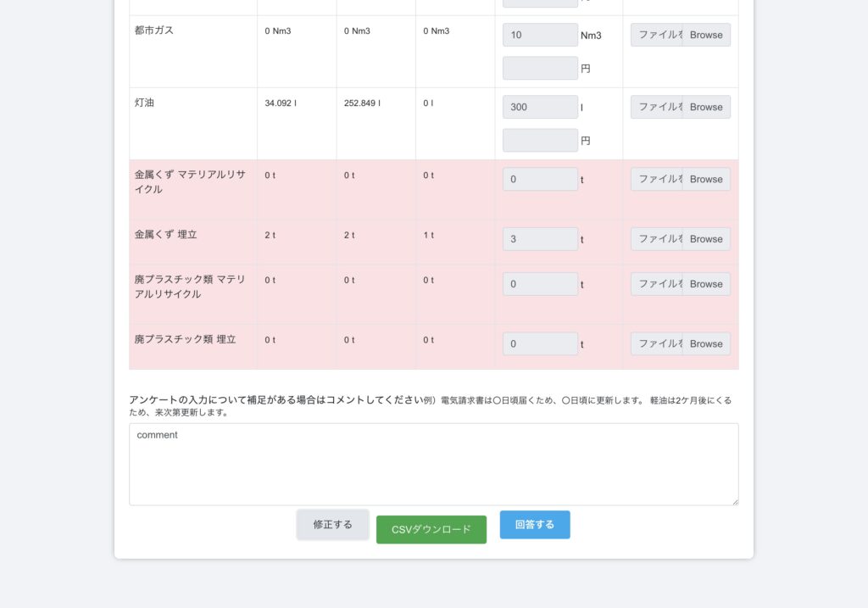The image size is (868, 608).
Task: Click Browse button for 灯油 row
Action: point(705,107)
